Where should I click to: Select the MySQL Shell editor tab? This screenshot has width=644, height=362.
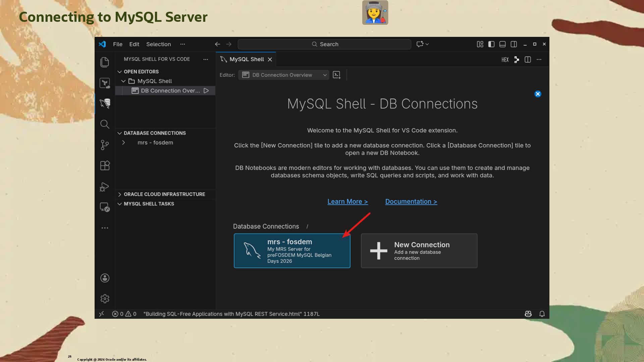[246, 59]
